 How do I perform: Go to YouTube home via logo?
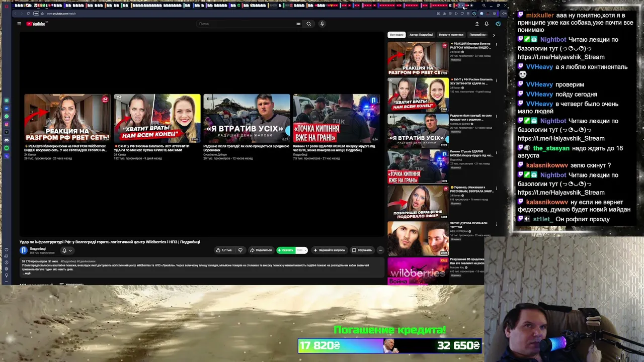(x=36, y=24)
